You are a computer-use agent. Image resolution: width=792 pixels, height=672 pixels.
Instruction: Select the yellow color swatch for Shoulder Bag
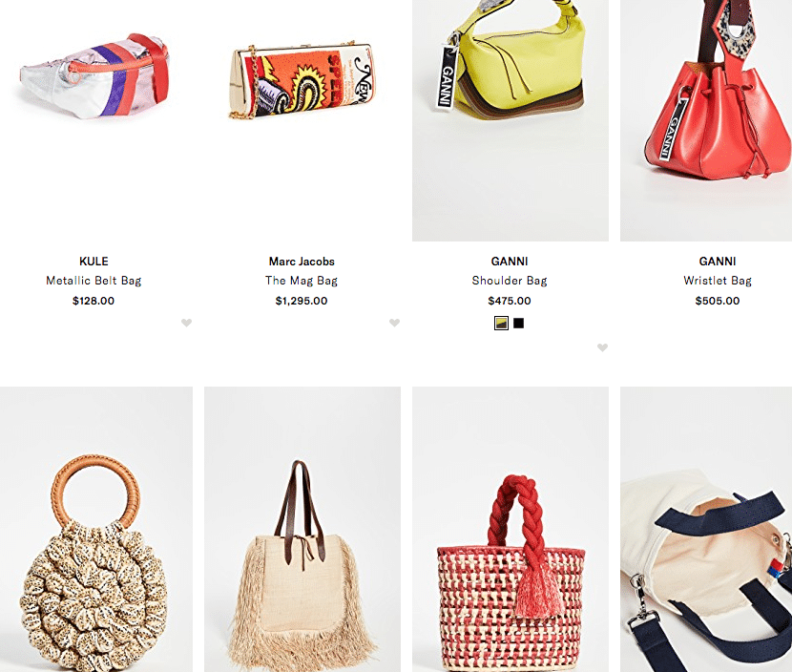[x=501, y=323]
